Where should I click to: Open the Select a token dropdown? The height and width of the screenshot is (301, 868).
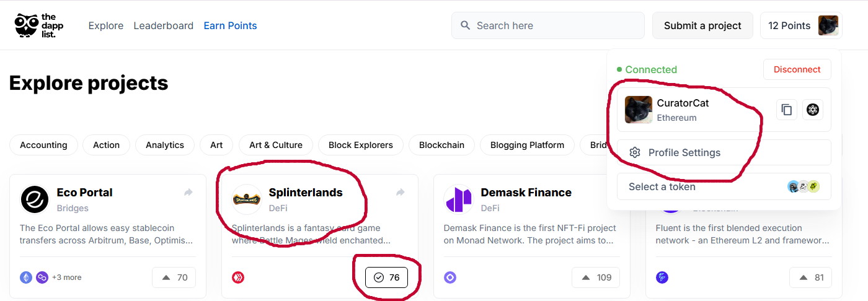click(x=724, y=186)
